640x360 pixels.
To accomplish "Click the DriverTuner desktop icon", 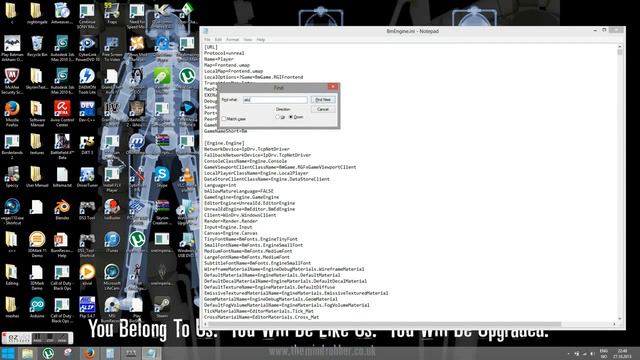I will [87, 177].
